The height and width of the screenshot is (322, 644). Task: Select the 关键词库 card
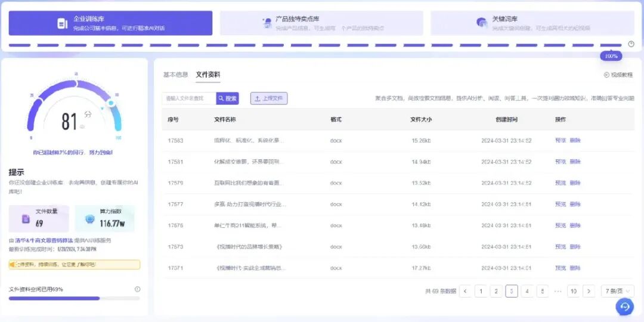[532, 23]
